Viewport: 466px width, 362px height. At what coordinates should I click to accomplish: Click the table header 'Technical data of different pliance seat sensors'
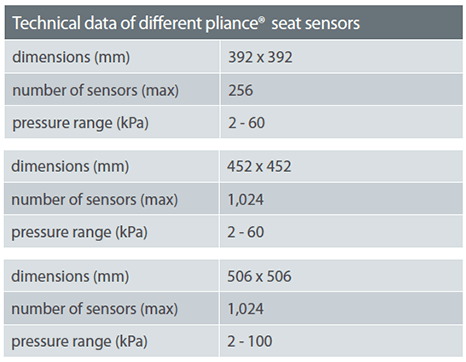(x=186, y=24)
